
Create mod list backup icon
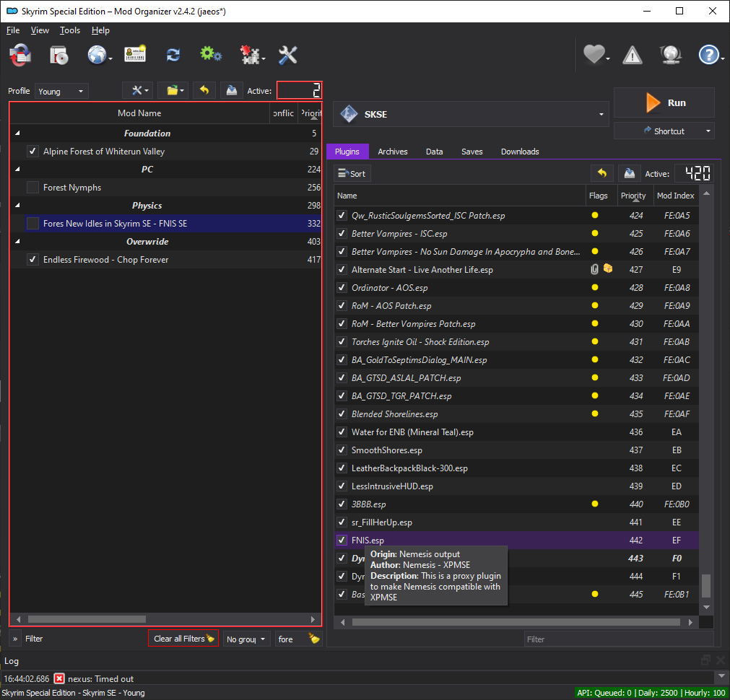point(231,90)
